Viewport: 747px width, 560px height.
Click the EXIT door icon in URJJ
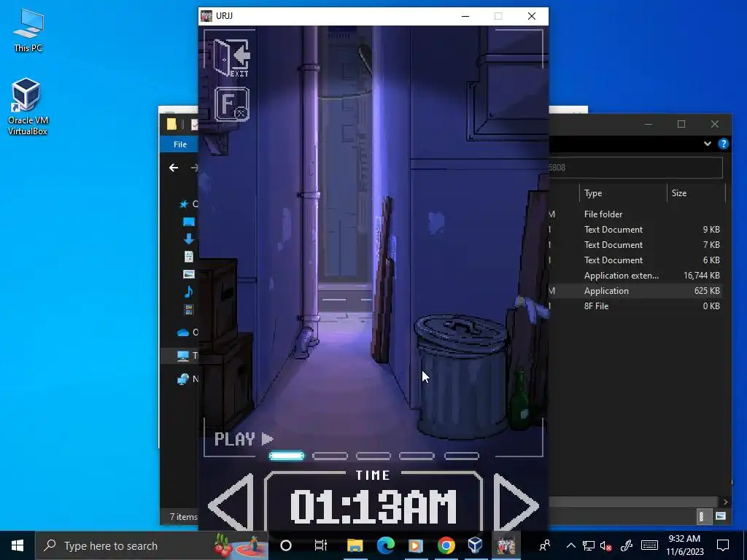pyautogui.click(x=232, y=58)
